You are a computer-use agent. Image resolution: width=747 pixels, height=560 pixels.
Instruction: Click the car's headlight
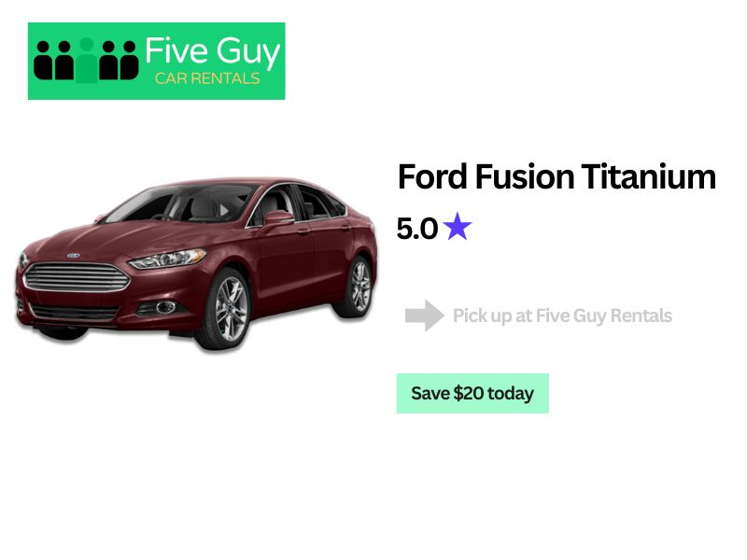pos(168,259)
